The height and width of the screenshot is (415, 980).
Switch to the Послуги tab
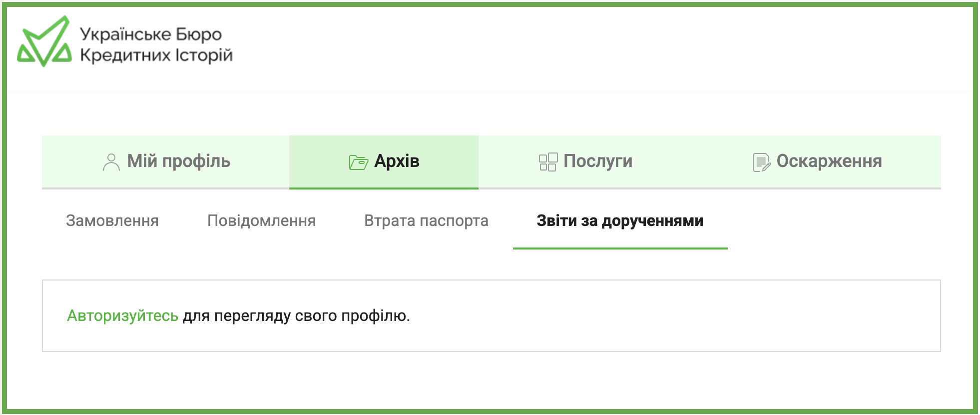click(x=597, y=161)
